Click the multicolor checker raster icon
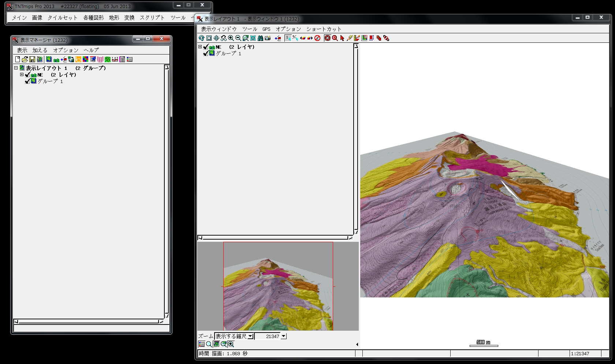The height and width of the screenshot is (364, 615). [x=85, y=59]
